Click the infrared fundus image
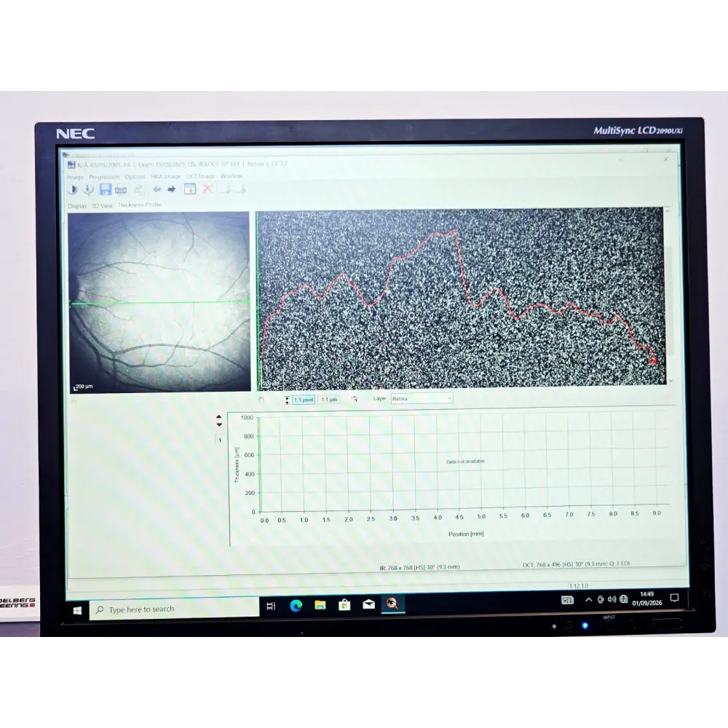The image size is (728, 728). (x=159, y=302)
